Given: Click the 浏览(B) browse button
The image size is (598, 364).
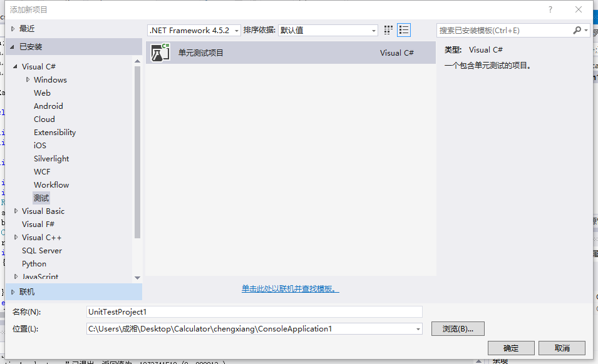Looking at the screenshot, I should coord(457,328).
